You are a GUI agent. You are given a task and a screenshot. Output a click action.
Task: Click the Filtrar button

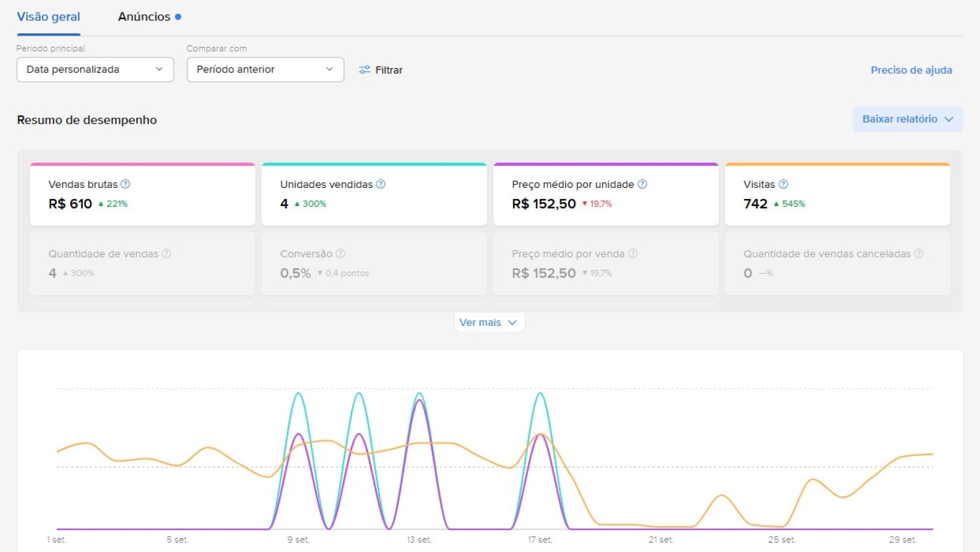pos(380,70)
